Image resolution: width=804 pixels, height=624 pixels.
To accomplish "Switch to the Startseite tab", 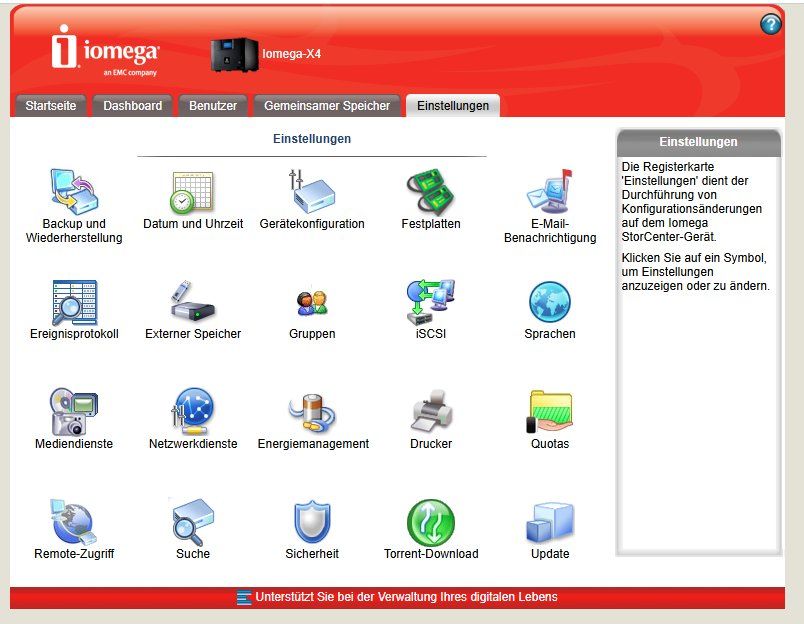I will [50, 106].
